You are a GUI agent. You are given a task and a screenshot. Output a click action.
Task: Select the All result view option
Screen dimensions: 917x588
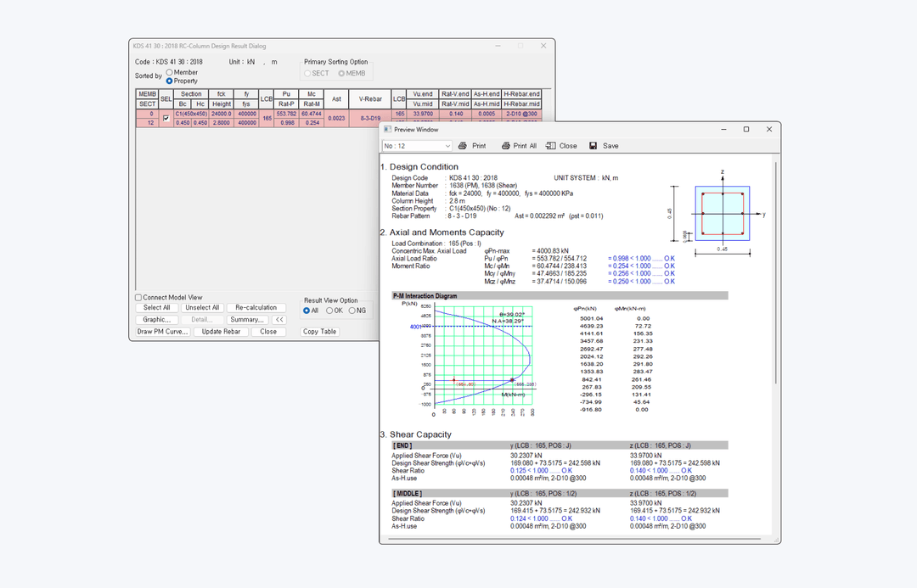(307, 311)
